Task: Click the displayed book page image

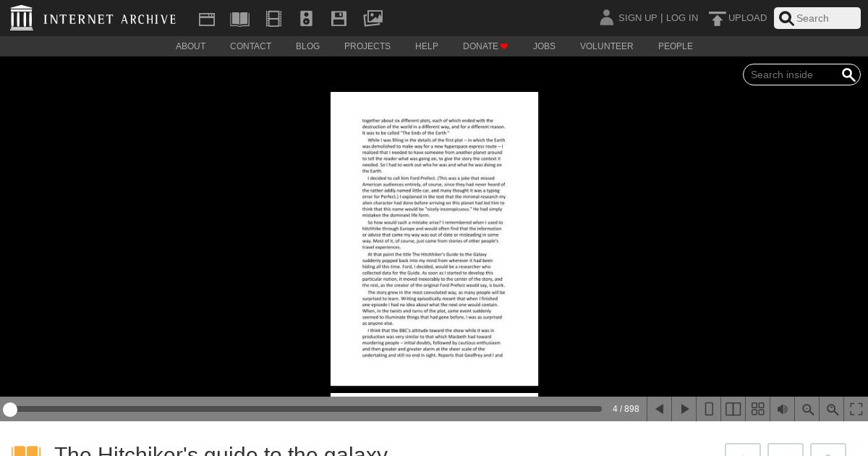Action: coord(434,239)
